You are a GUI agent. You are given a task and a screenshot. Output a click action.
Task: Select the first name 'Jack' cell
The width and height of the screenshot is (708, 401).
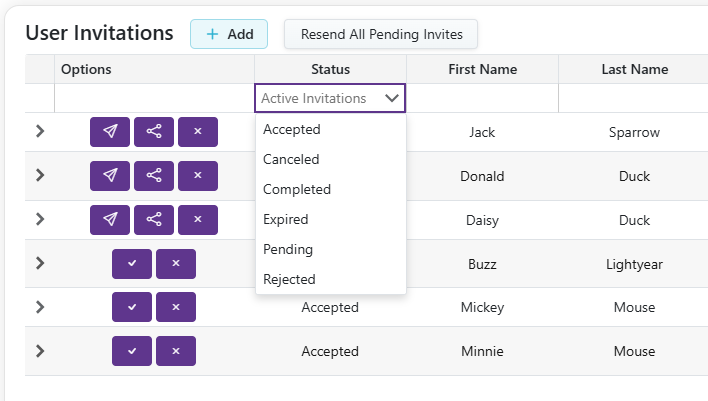[x=482, y=132]
